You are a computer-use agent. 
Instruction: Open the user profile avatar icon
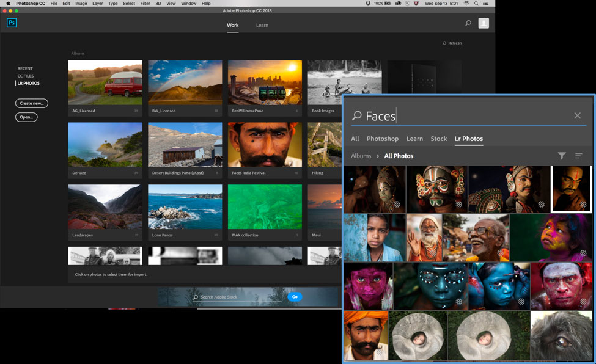tap(484, 23)
